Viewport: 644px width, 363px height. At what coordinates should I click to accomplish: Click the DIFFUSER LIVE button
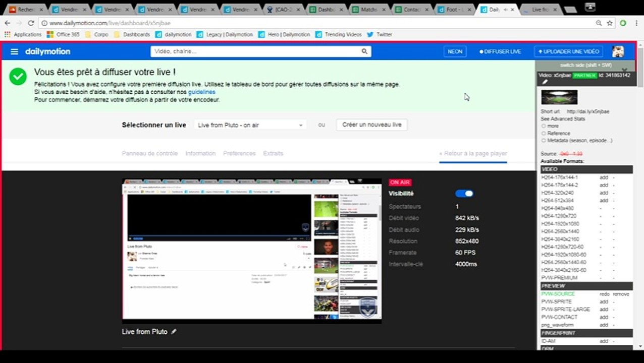[x=500, y=51]
